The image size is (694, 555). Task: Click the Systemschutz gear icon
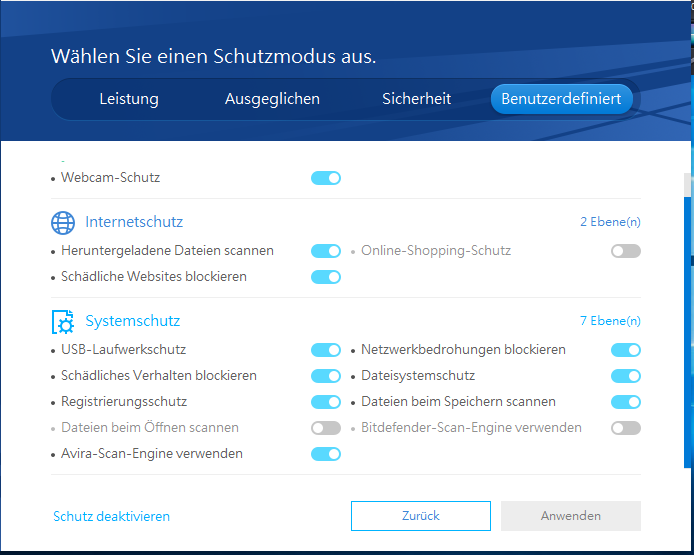point(63,322)
